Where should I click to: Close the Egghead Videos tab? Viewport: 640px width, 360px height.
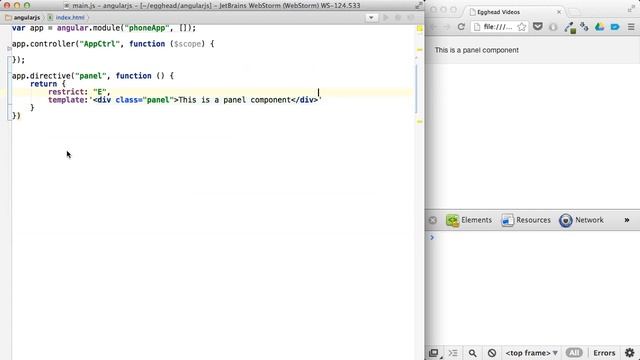[559, 12]
